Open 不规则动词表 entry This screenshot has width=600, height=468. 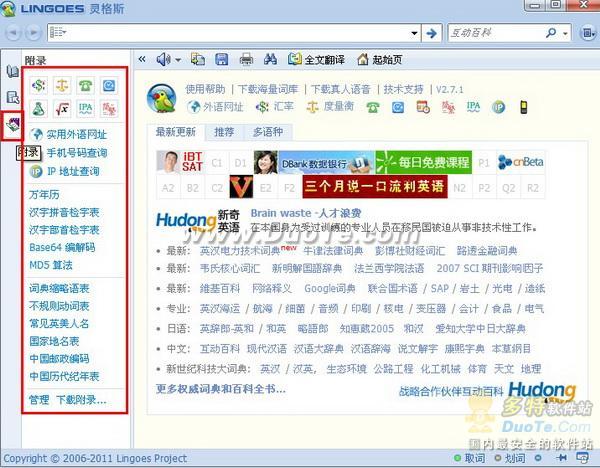(59, 306)
